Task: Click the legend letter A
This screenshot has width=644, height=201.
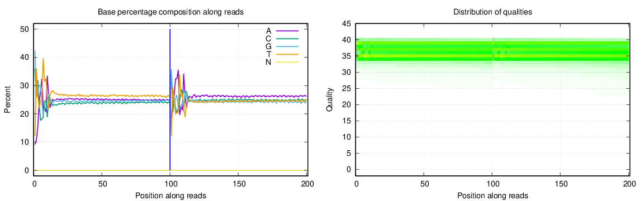Action: (268, 31)
